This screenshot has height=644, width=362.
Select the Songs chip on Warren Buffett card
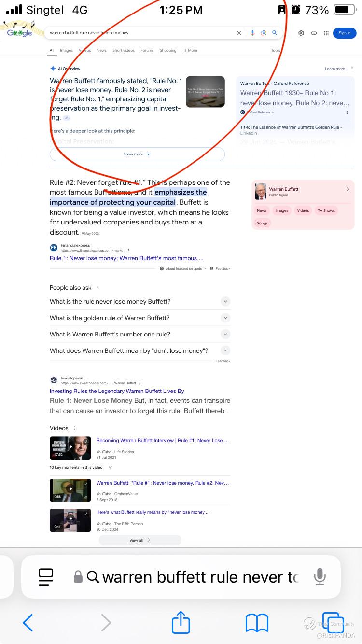pyautogui.click(x=263, y=223)
